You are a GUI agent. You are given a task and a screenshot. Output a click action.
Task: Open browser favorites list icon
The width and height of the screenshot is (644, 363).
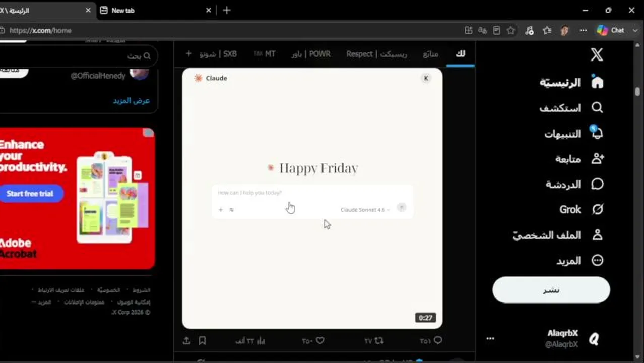(547, 30)
